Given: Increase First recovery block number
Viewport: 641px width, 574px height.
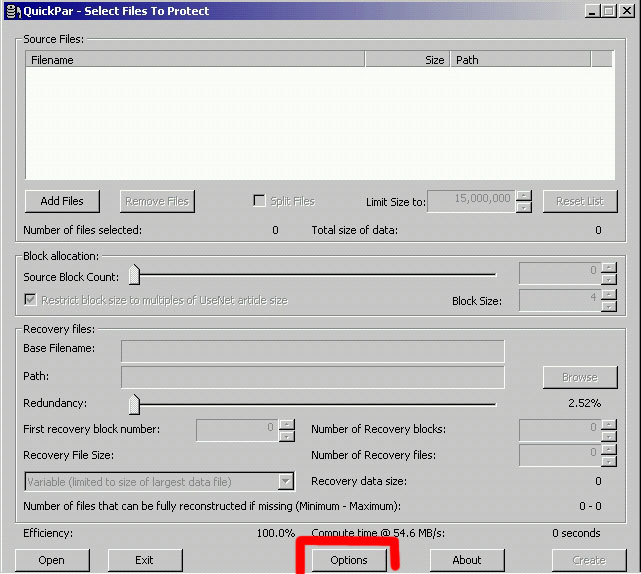Looking at the screenshot, I should pos(287,425).
